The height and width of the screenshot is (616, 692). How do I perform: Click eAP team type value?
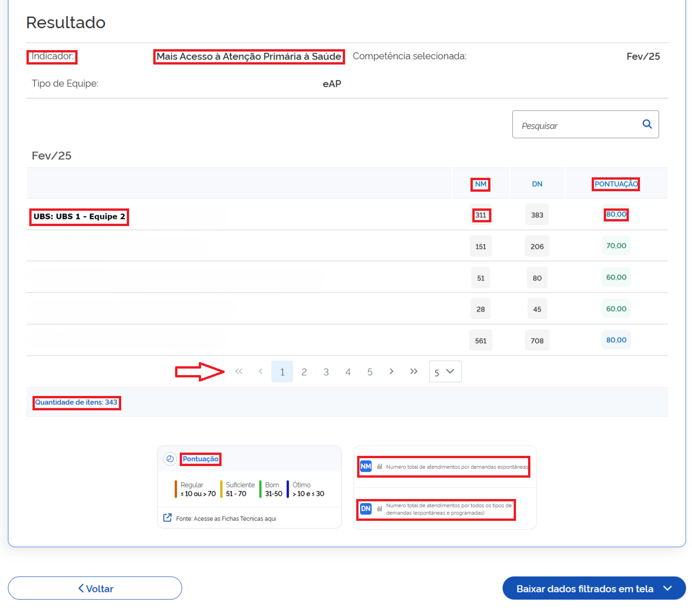click(332, 84)
